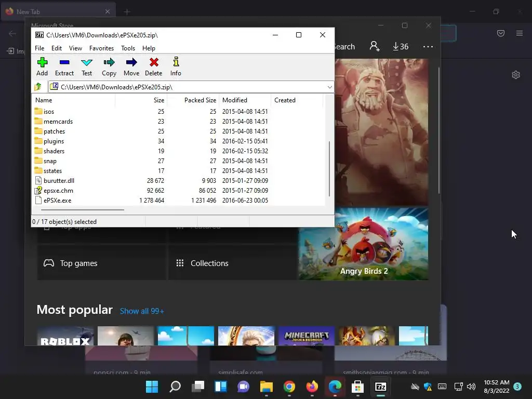Click the Add toolbar icon in 7-Zip
Image resolution: width=532 pixels, height=399 pixels.
click(x=42, y=66)
